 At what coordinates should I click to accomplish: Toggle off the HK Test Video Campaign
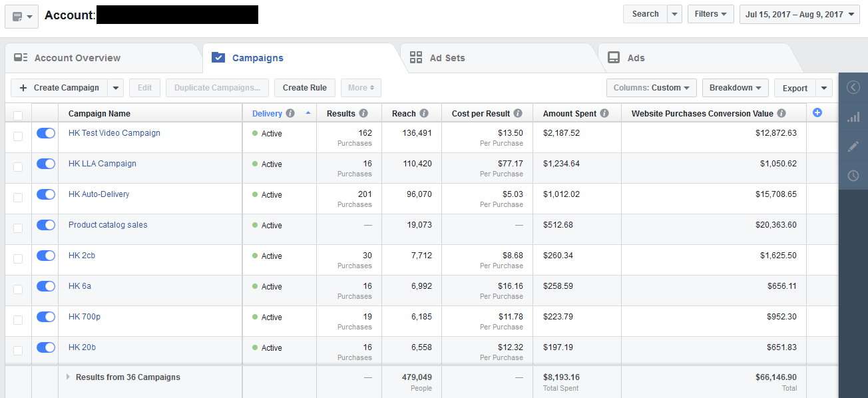pyautogui.click(x=46, y=133)
